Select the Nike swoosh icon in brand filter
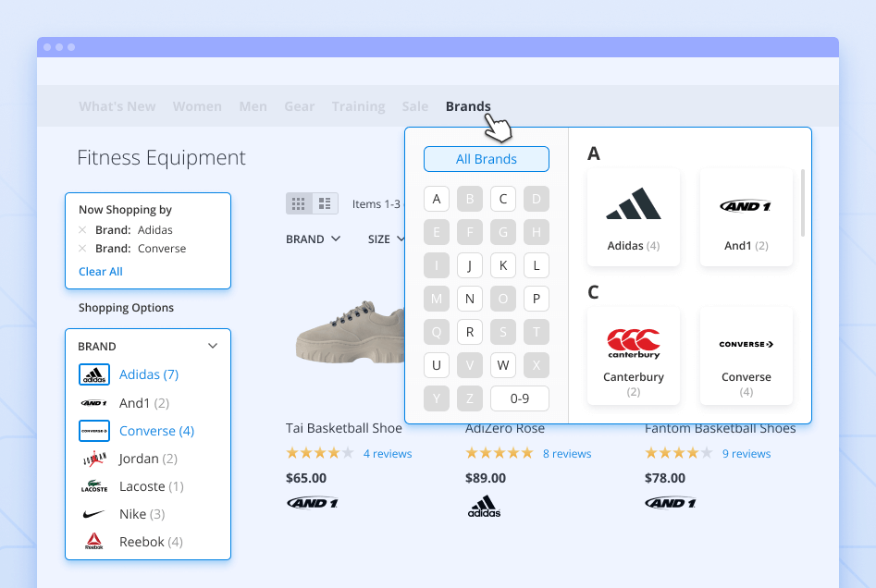The image size is (876, 588). pyautogui.click(x=93, y=514)
